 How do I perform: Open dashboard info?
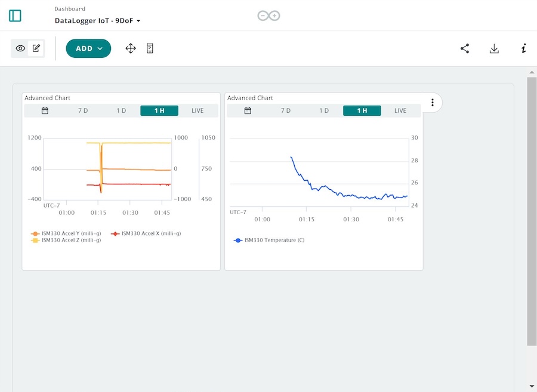523,48
